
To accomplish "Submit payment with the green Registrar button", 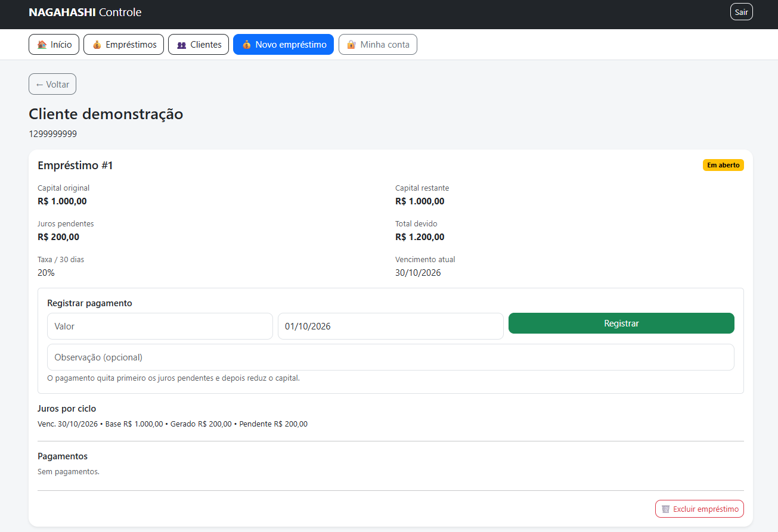I will pos(621,323).
